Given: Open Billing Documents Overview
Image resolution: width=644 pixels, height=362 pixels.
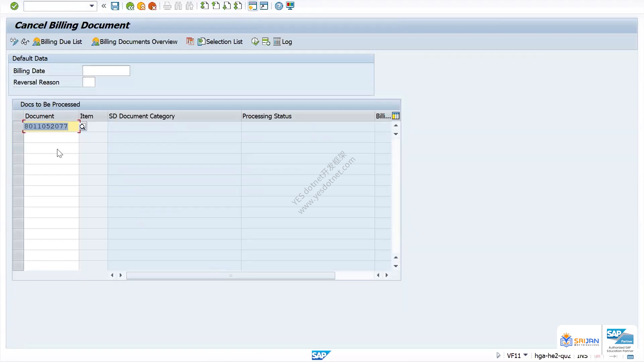Looking at the screenshot, I should tap(135, 42).
